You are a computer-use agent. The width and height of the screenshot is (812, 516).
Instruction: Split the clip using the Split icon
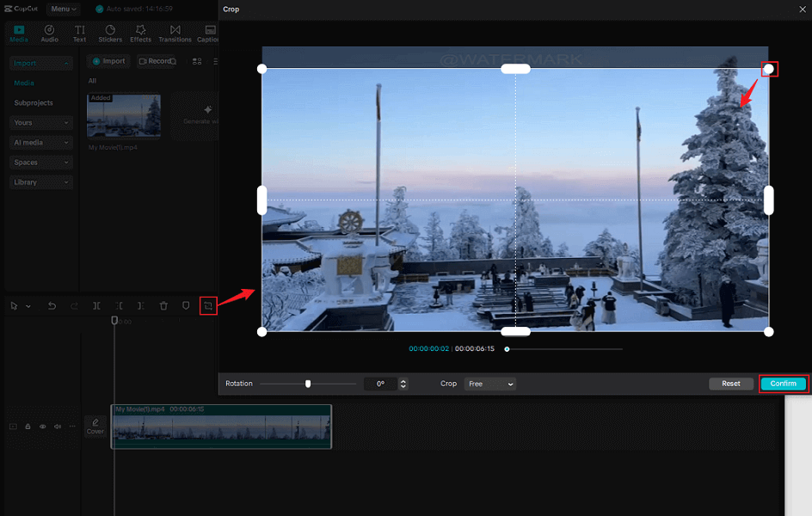coord(96,305)
